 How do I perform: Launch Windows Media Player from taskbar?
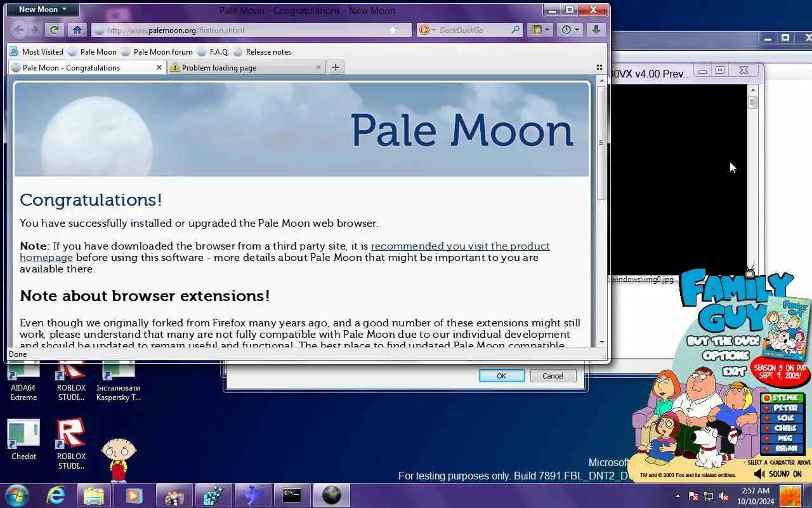click(x=134, y=495)
